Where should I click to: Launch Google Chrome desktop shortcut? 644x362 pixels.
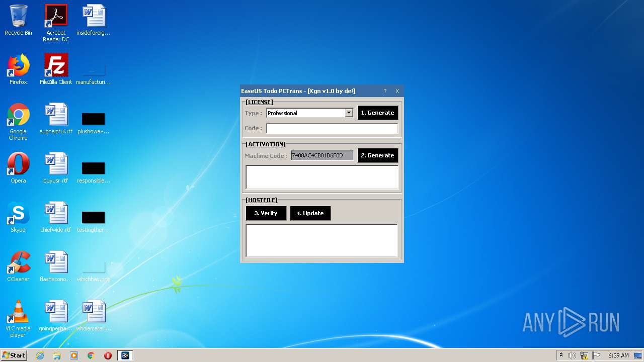click(x=18, y=122)
